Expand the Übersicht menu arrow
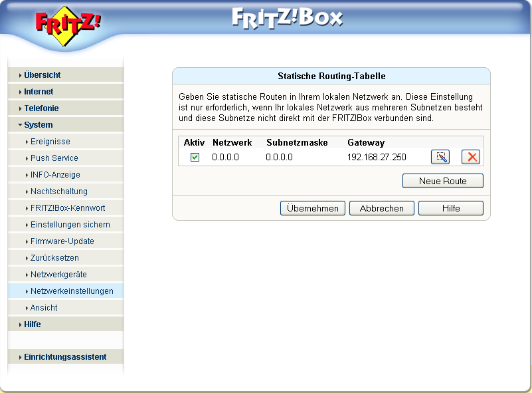Viewport: 532px width, 393px height. click(x=21, y=75)
